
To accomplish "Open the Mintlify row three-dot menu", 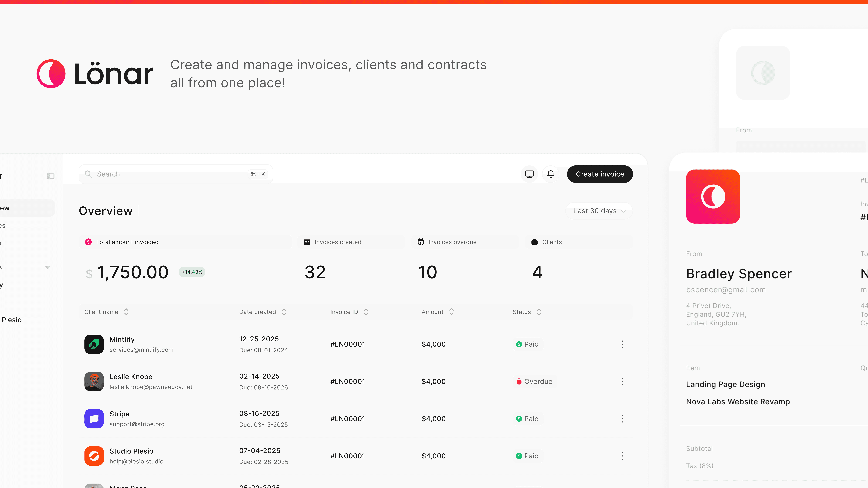I will click(x=622, y=344).
